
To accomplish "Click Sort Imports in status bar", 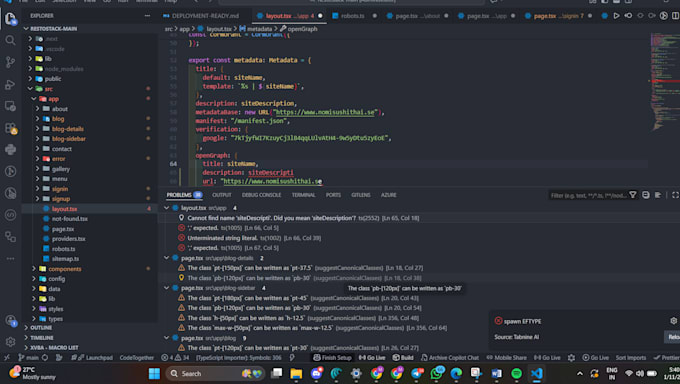I will point(631,358).
